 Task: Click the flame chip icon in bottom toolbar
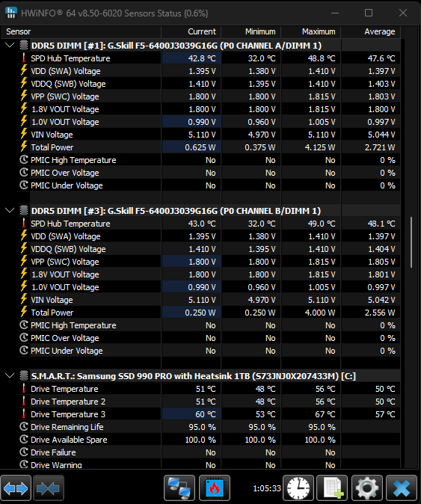point(215,488)
